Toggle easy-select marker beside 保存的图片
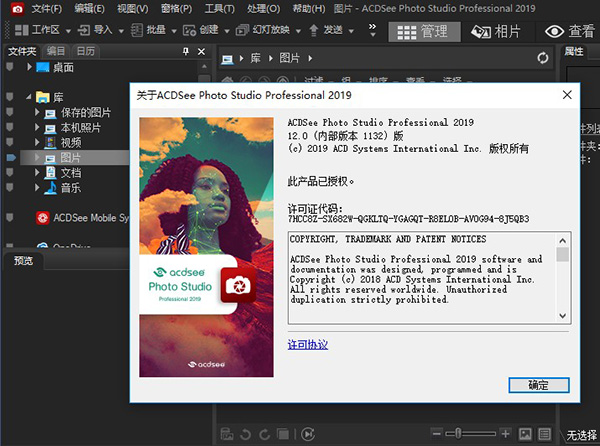Image resolution: width=600 pixels, height=446 pixels. point(10,112)
